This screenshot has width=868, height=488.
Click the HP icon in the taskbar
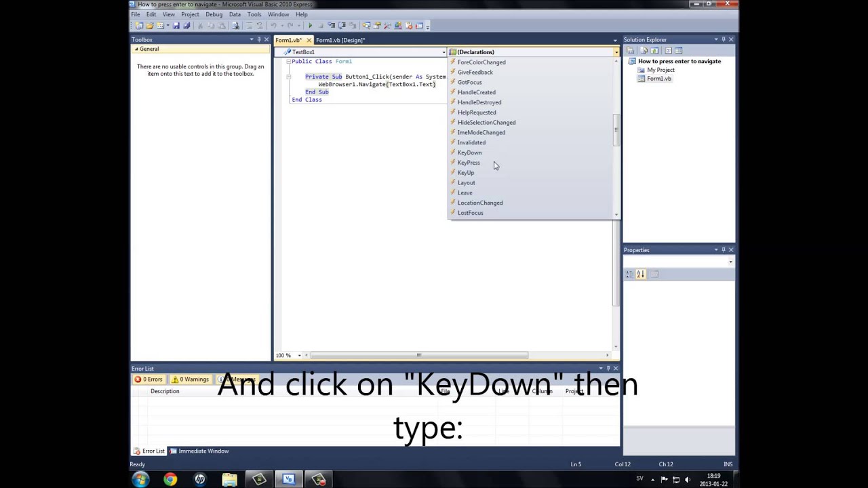(200, 479)
